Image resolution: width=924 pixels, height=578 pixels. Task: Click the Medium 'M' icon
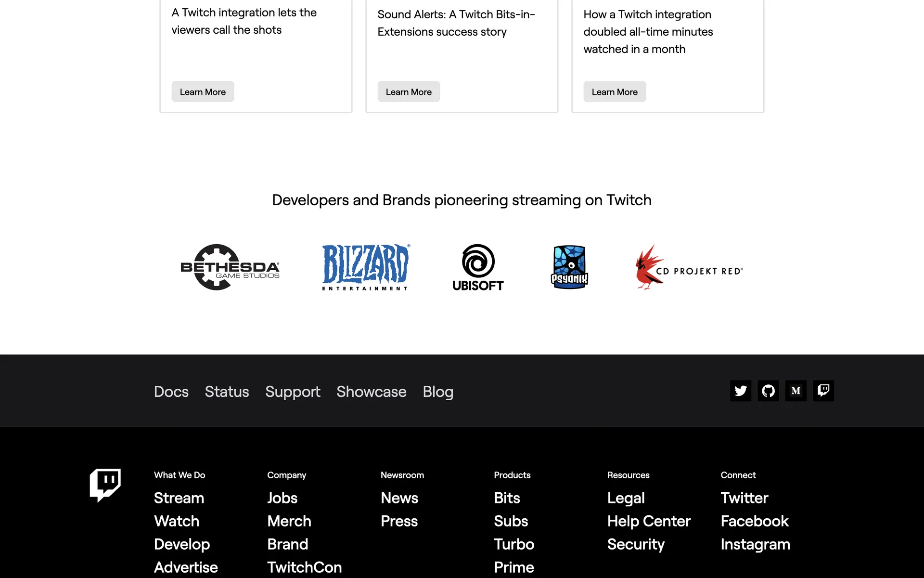(796, 391)
